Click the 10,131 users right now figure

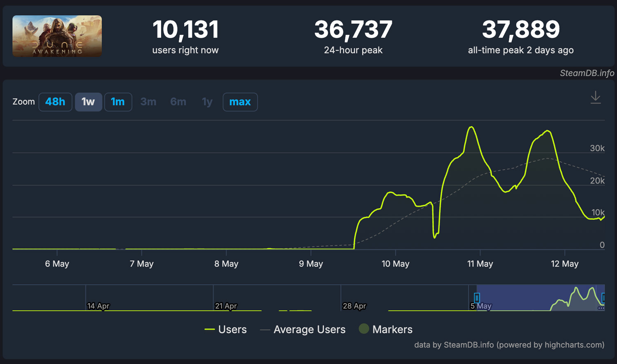[186, 30]
